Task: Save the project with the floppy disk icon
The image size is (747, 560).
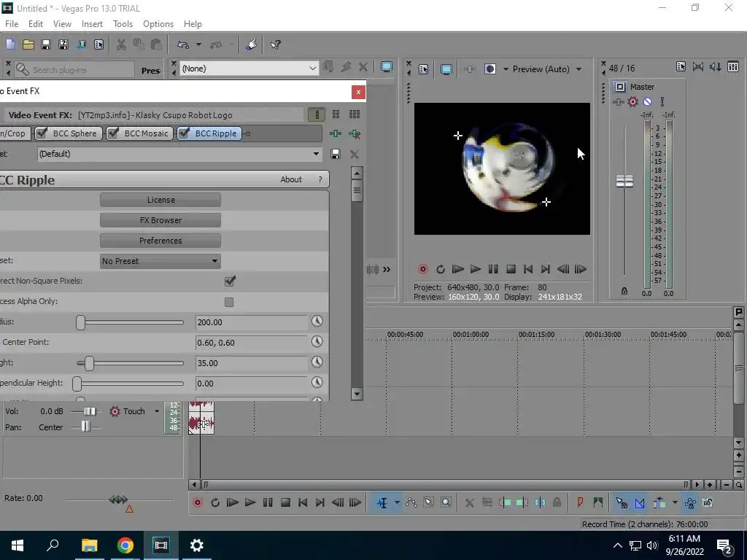Action: click(x=46, y=44)
